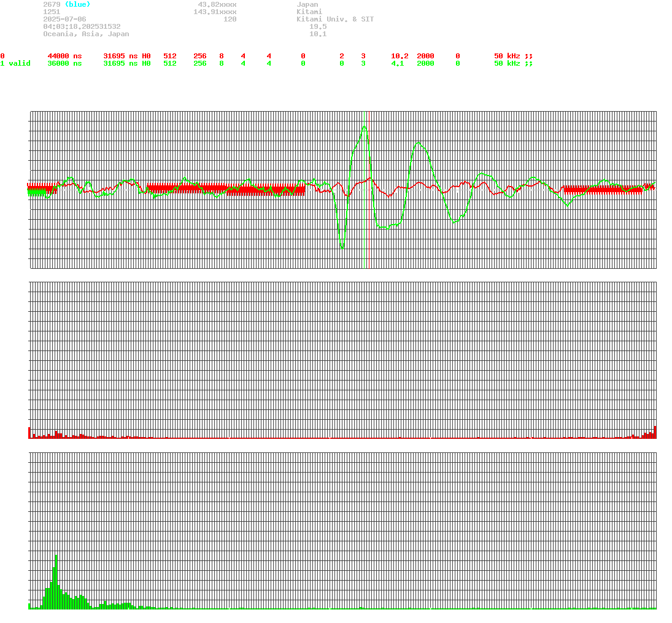Click the altitude value 120

pos(230,19)
